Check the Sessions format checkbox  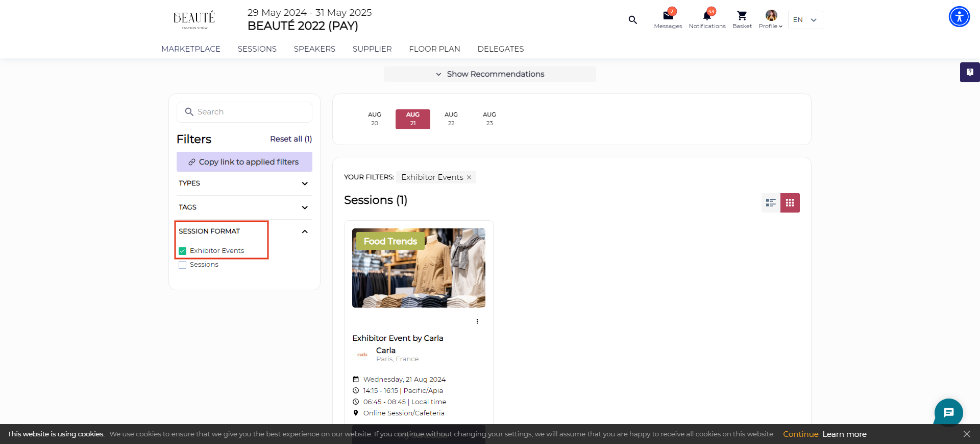183,265
